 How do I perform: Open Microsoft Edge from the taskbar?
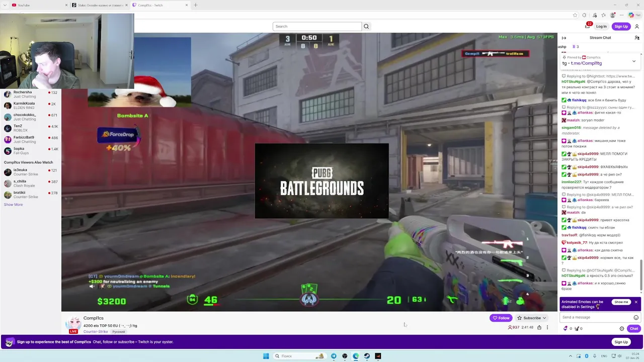(356, 356)
